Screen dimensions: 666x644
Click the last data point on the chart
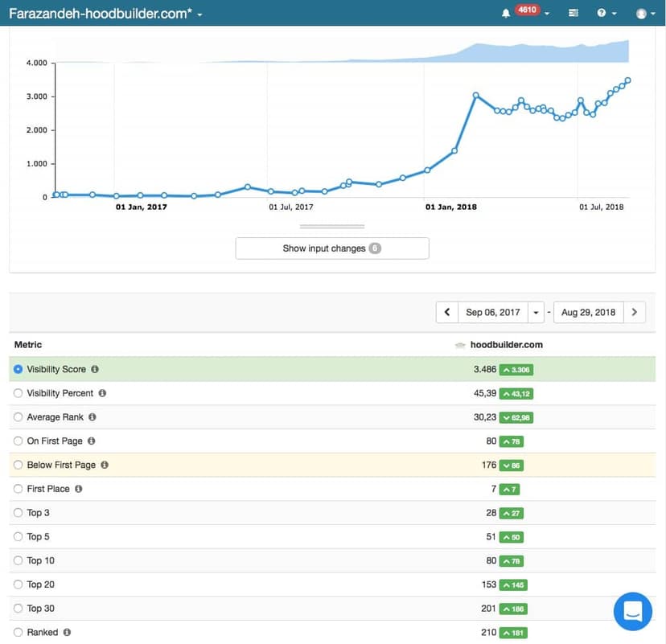point(627,80)
